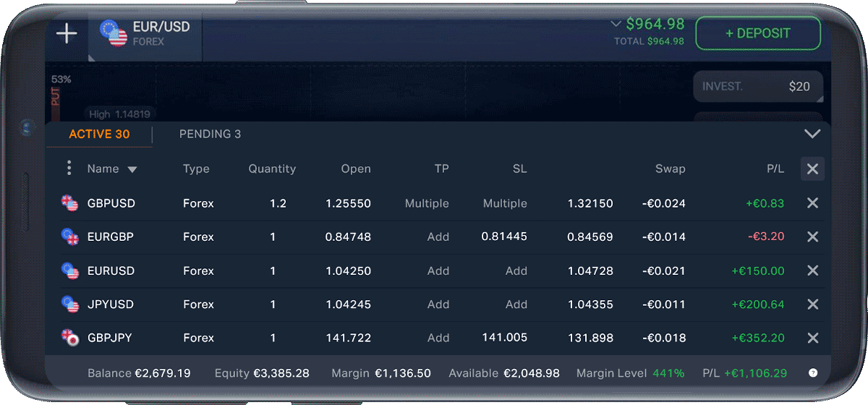Click the +€200.64 profit value
This screenshot has width=868, height=405.
coord(758,304)
